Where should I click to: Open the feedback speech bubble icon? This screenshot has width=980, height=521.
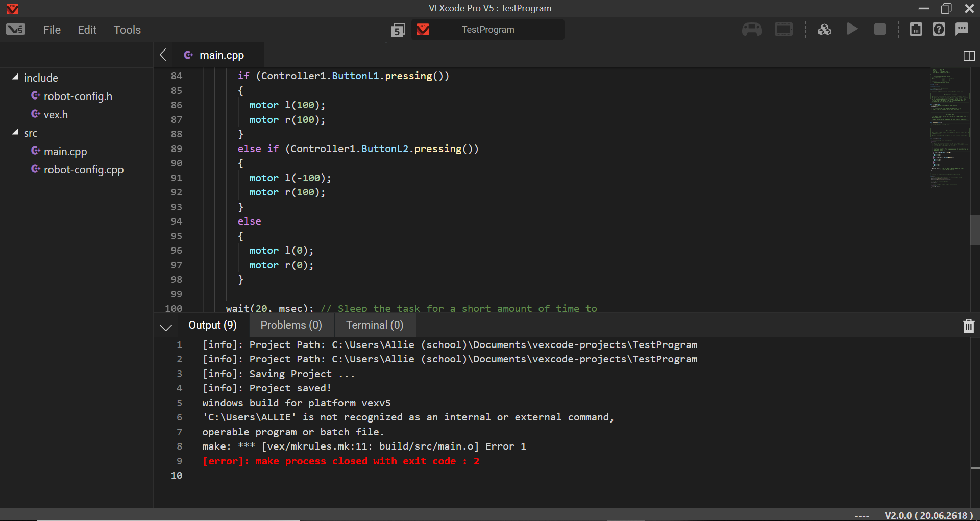962,29
